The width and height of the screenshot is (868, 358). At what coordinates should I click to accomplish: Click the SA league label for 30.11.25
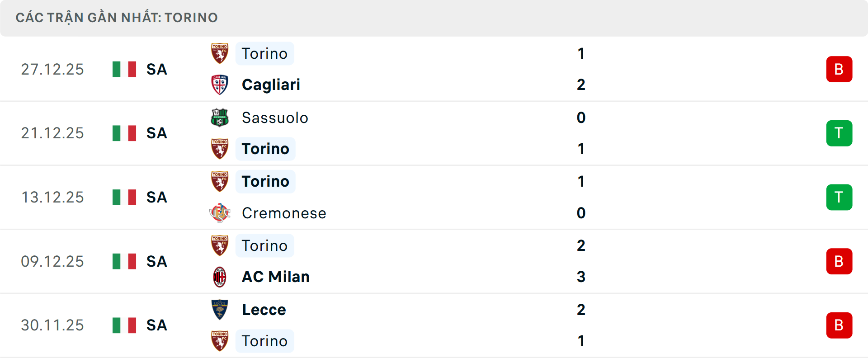coord(156,325)
